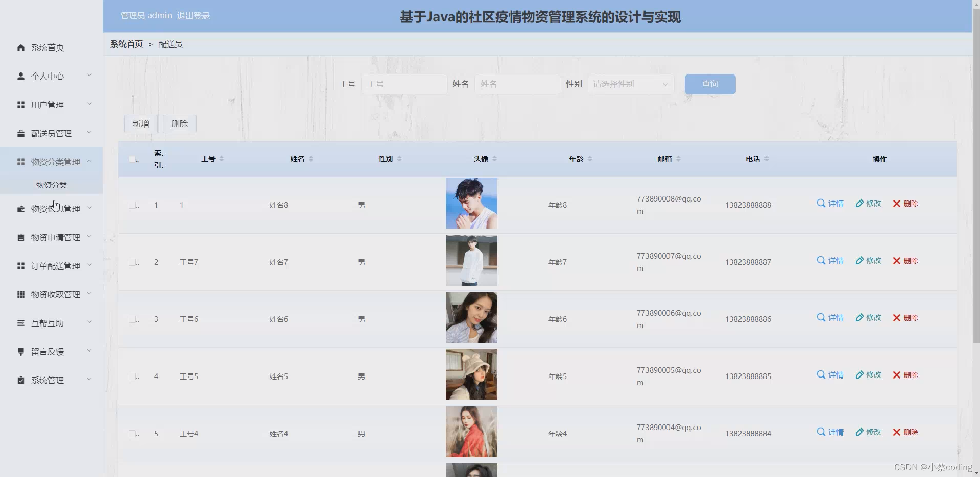Sort by 性别 column arrows
980x477 pixels.
tap(399, 159)
